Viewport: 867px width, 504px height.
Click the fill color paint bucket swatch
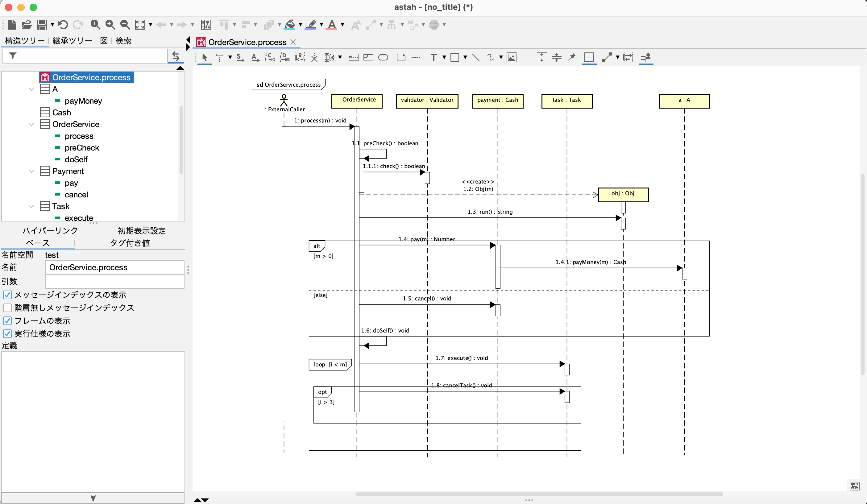tap(290, 24)
